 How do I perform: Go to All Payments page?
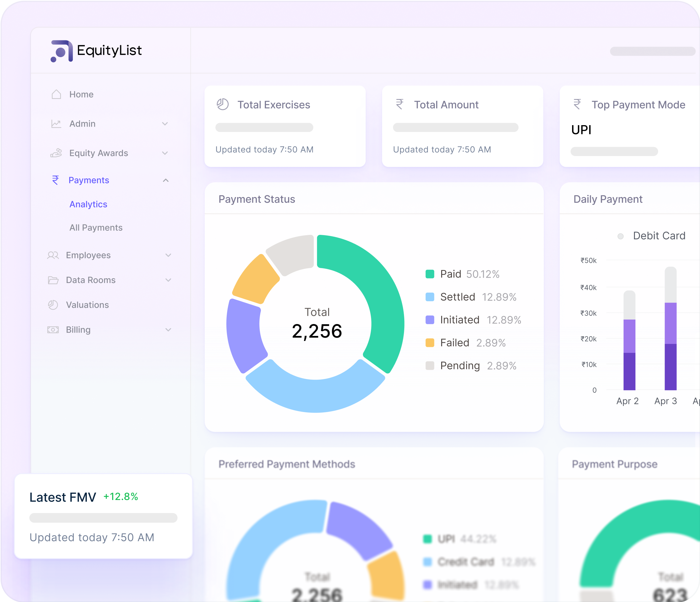96,227
